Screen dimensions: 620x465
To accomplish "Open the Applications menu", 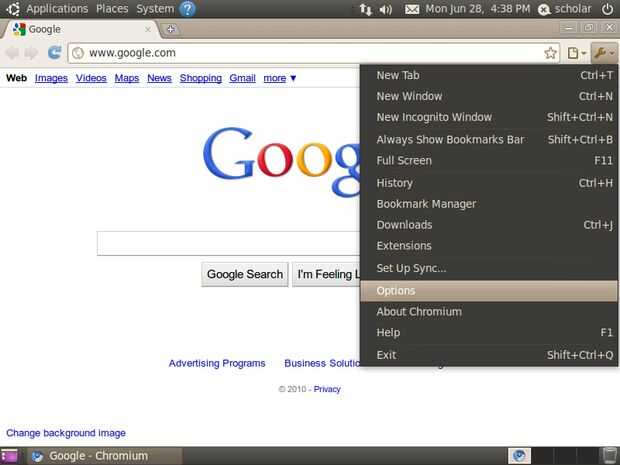I will [x=57, y=9].
